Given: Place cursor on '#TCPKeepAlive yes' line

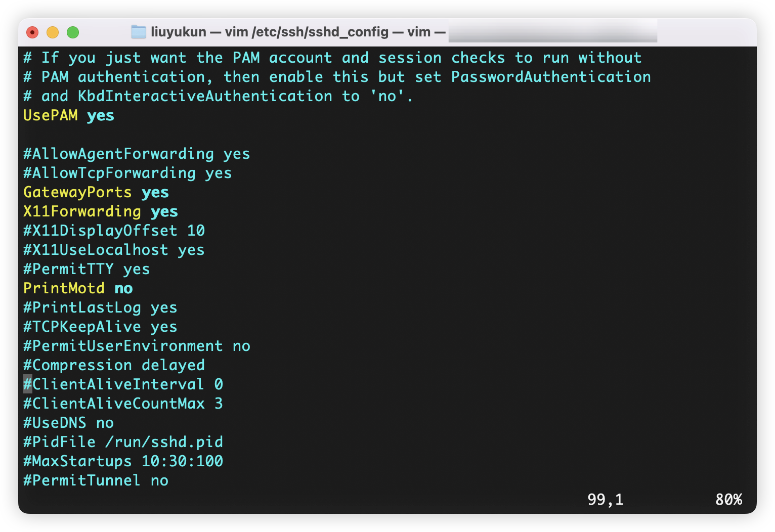Looking at the screenshot, I should pyautogui.click(x=100, y=327).
